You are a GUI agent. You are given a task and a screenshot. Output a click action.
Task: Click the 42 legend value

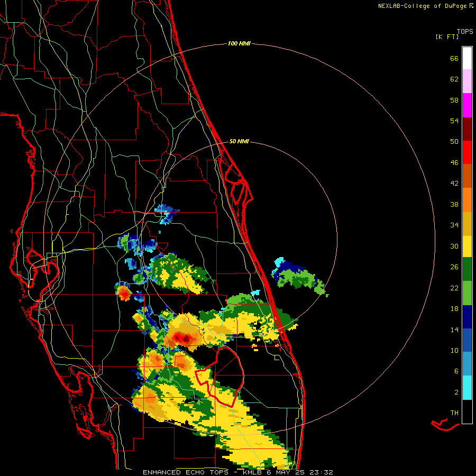[454, 184]
